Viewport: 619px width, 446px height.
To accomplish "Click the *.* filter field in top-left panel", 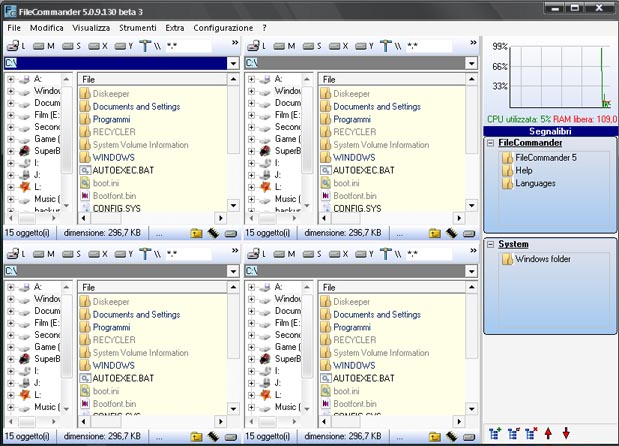I will tap(188, 46).
